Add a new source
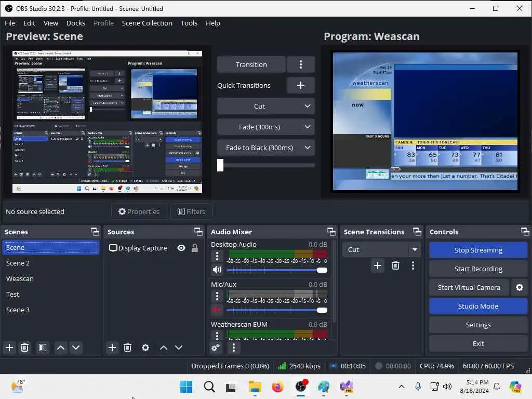Screen dimensions: 532x399 point(112,348)
